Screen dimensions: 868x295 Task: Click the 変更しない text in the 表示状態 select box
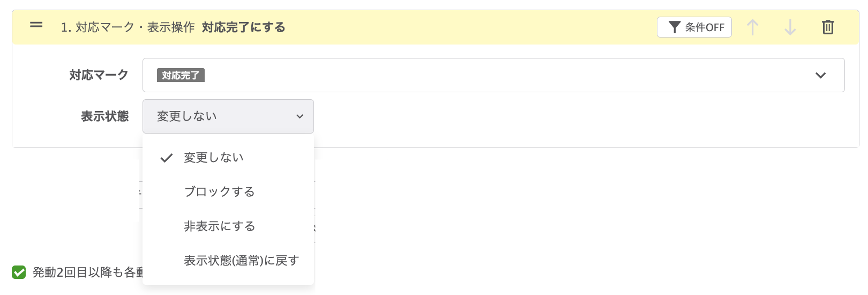[187, 116]
